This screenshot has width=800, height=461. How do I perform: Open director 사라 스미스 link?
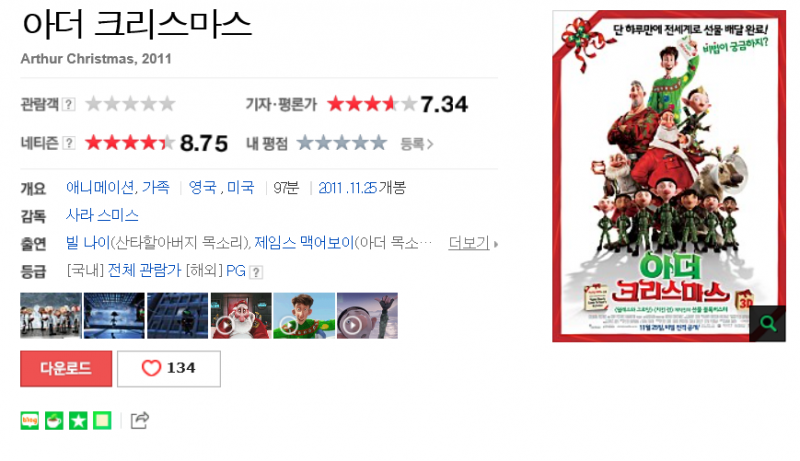[102, 215]
